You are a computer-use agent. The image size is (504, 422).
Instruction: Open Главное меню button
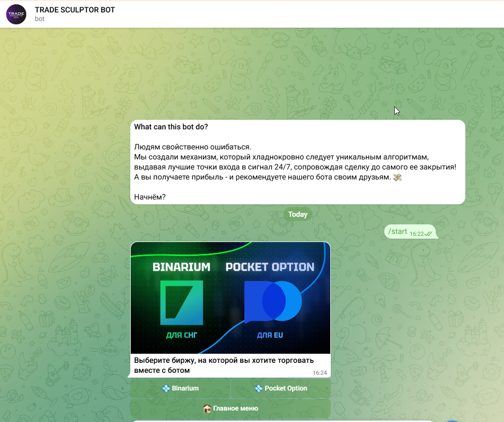tap(231, 409)
